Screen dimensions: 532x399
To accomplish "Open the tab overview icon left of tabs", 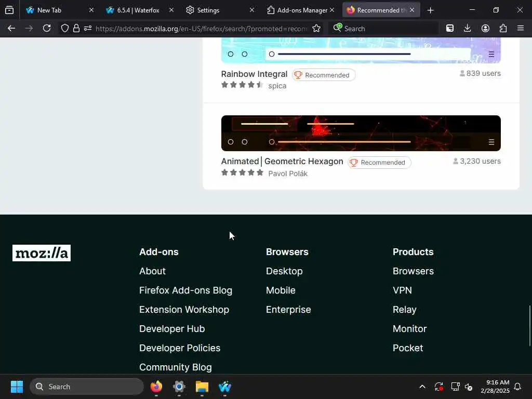I will tap(9, 10).
